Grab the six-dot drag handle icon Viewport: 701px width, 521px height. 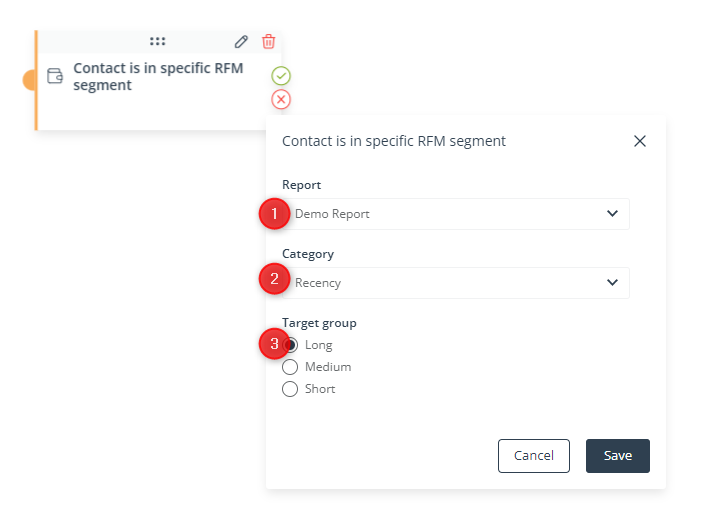[x=157, y=41]
